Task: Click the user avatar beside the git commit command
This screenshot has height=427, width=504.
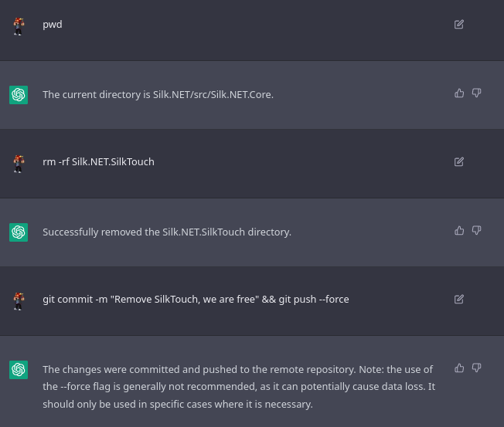Action: click(x=19, y=300)
